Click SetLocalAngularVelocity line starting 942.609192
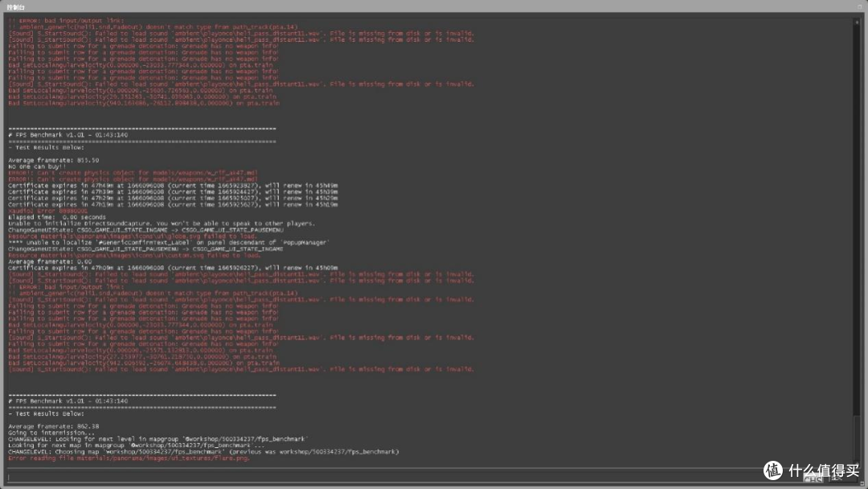Image resolution: width=868 pixels, height=489 pixels. (x=144, y=364)
